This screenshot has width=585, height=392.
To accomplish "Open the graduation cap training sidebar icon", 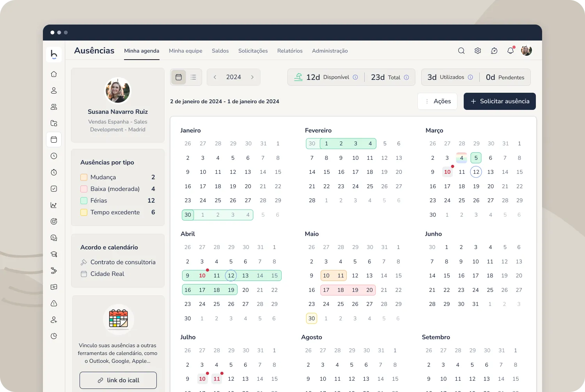I will (x=54, y=254).
